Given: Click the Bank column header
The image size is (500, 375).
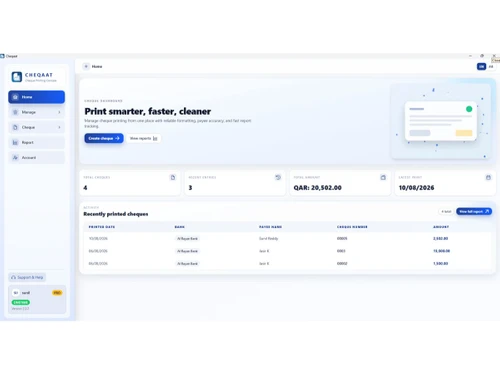Looking at the screenshot, I should click(180, 227).
